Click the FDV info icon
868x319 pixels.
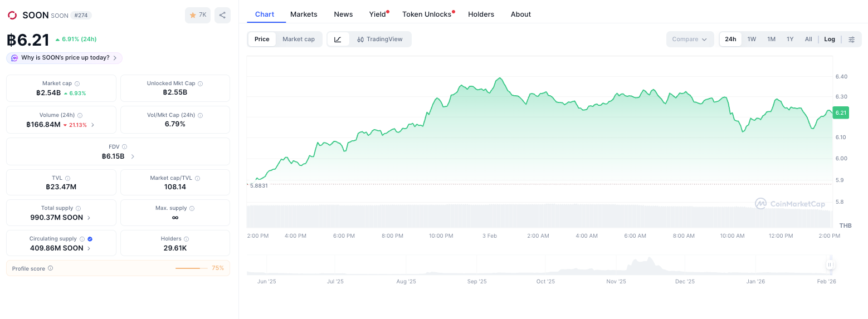(x=124, y=147)
